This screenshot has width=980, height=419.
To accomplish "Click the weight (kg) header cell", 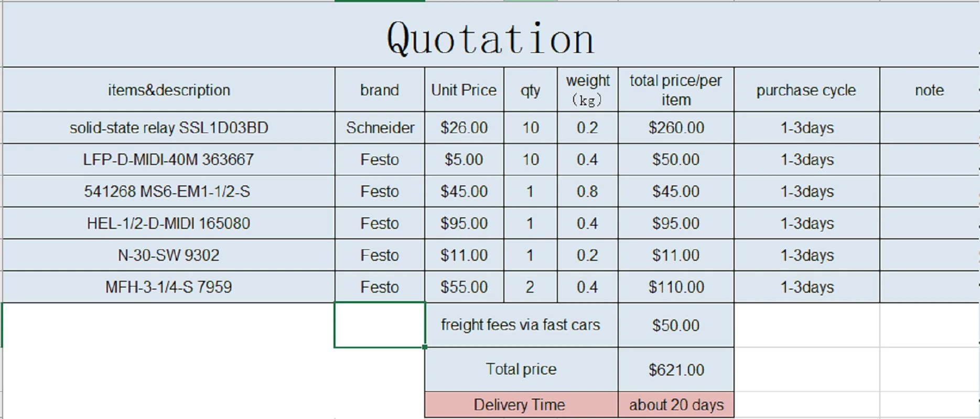I will click(588, 90).
